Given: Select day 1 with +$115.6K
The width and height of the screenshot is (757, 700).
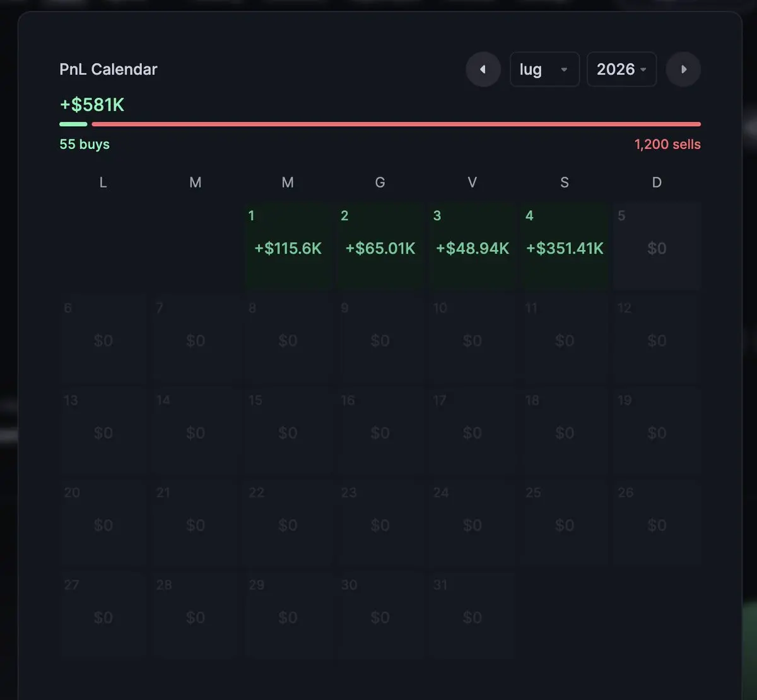Looking at the screenshot, I should pos(288,246).
